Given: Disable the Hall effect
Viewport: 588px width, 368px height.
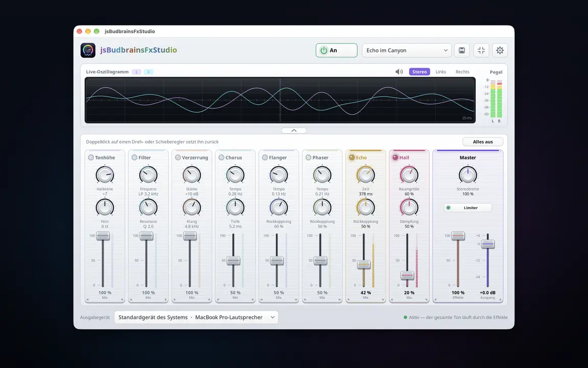Looking at the screenshot, I should click(395, 157).
